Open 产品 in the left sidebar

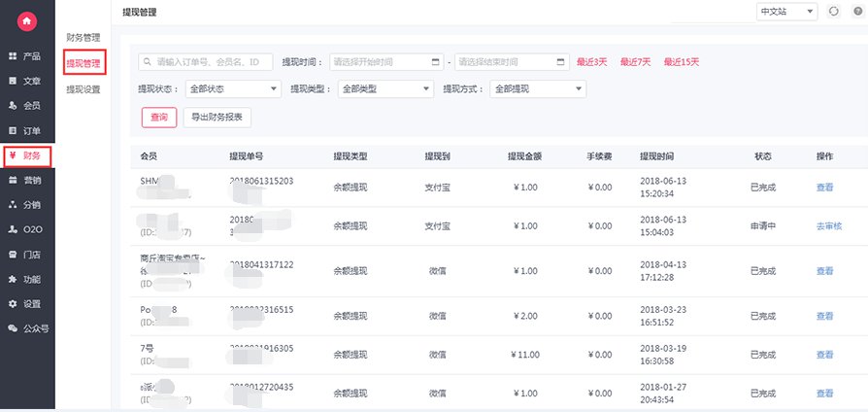[x=26, y=55]
